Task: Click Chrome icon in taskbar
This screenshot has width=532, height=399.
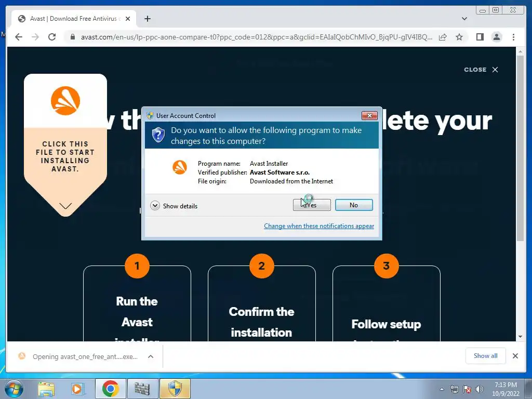Action: click(110, 389)
